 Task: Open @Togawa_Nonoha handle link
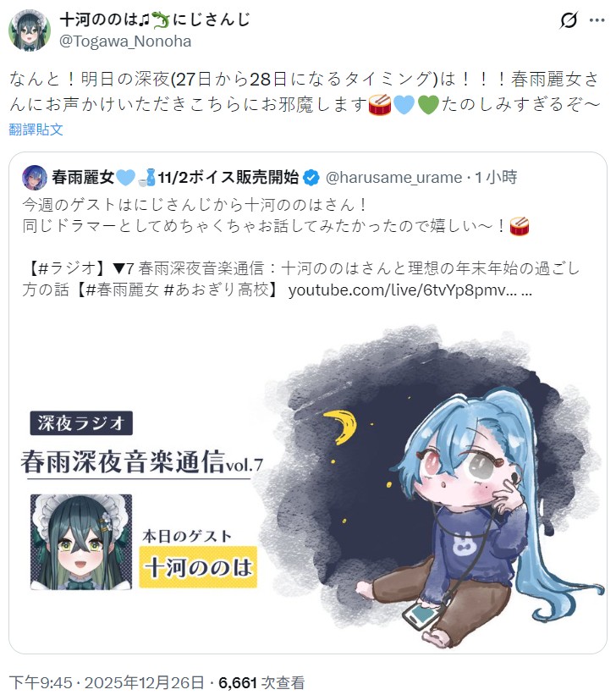[x=125, y=41]
